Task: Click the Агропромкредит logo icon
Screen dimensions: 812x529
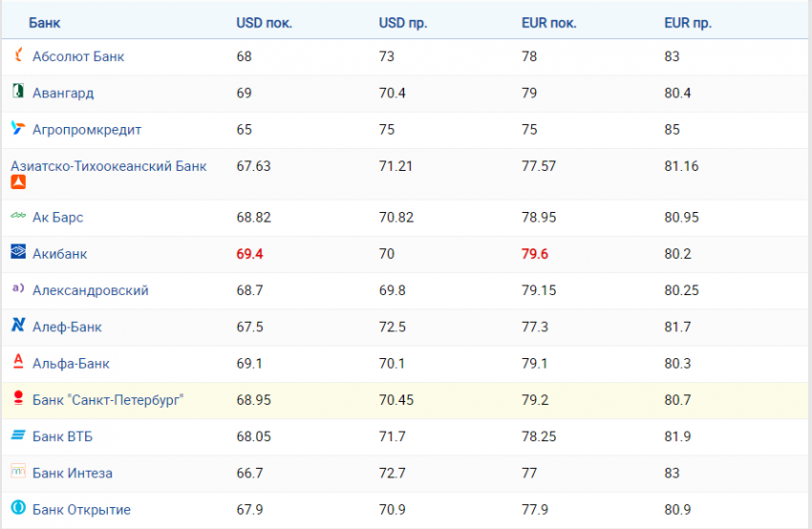Action: tap(18, 128)
